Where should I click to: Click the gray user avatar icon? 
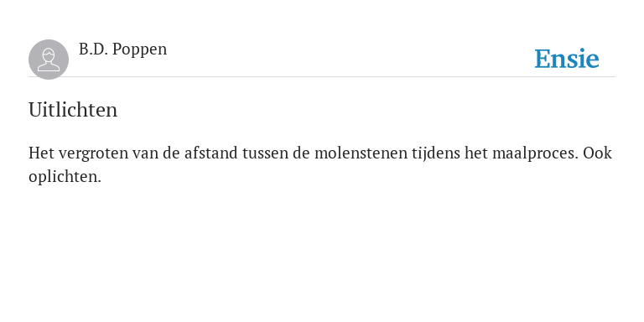tap(49, 60)
